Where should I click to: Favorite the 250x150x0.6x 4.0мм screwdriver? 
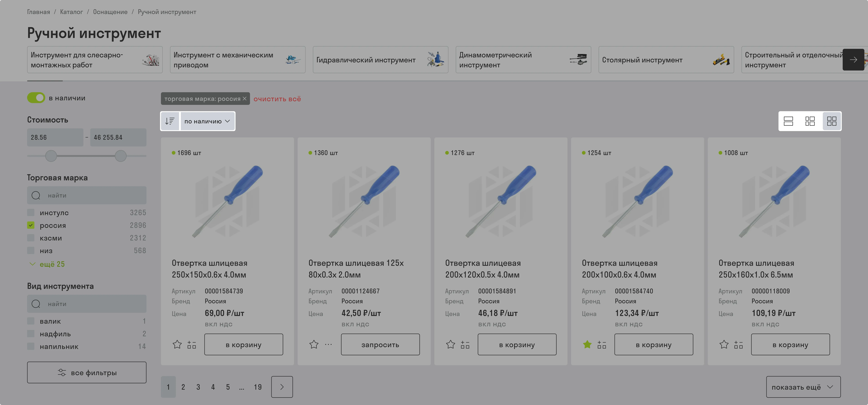tap(177, 344)
